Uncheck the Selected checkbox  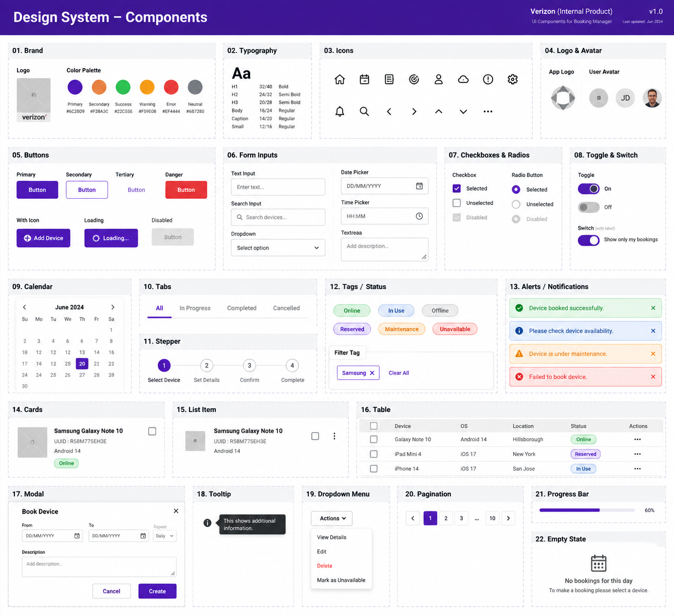457,189
